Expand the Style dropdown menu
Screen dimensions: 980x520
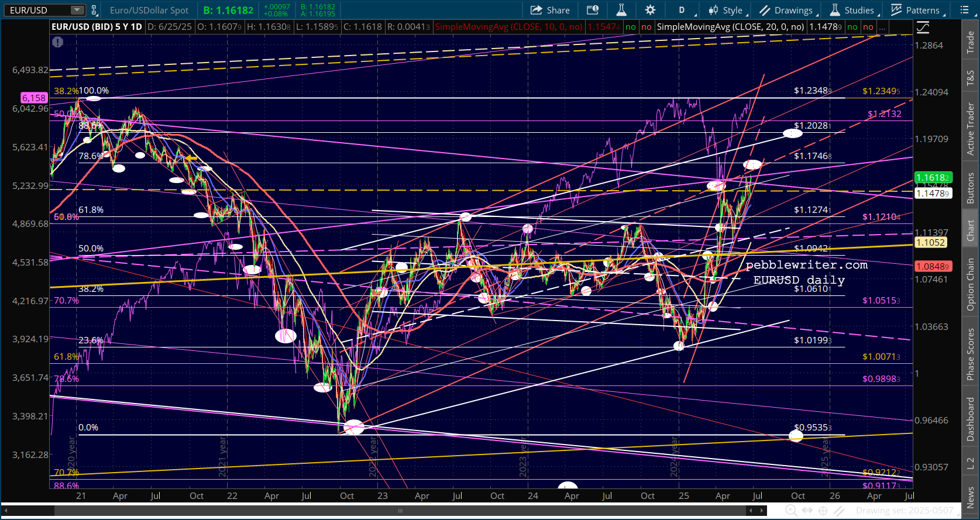coord(725,10)
